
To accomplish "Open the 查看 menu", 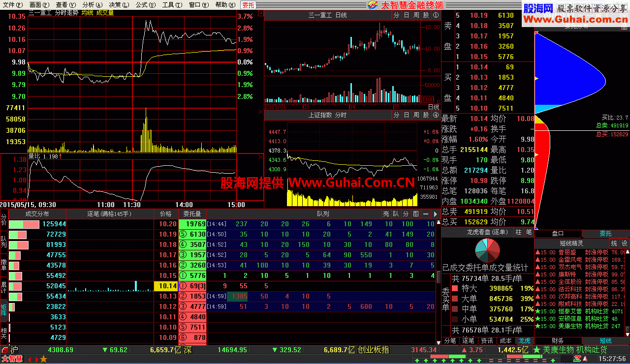I will click(x=66, y=4).
